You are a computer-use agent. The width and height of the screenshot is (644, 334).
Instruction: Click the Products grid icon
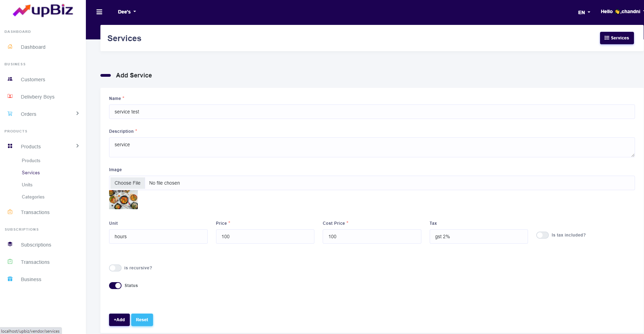pos(10,146)
